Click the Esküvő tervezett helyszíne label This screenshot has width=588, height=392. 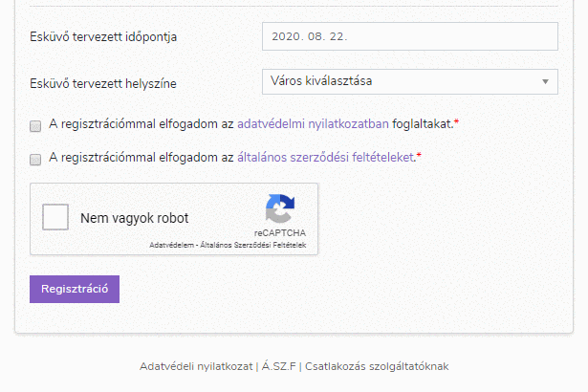click(103, 83)
